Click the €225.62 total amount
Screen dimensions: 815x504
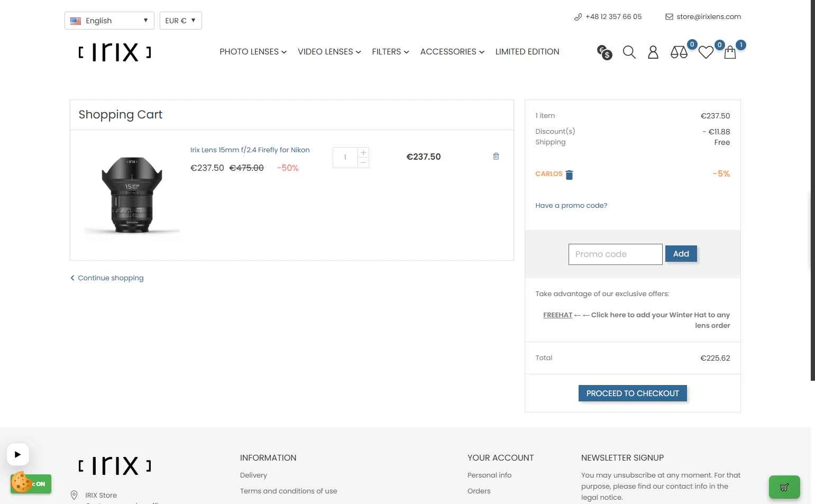715,359
